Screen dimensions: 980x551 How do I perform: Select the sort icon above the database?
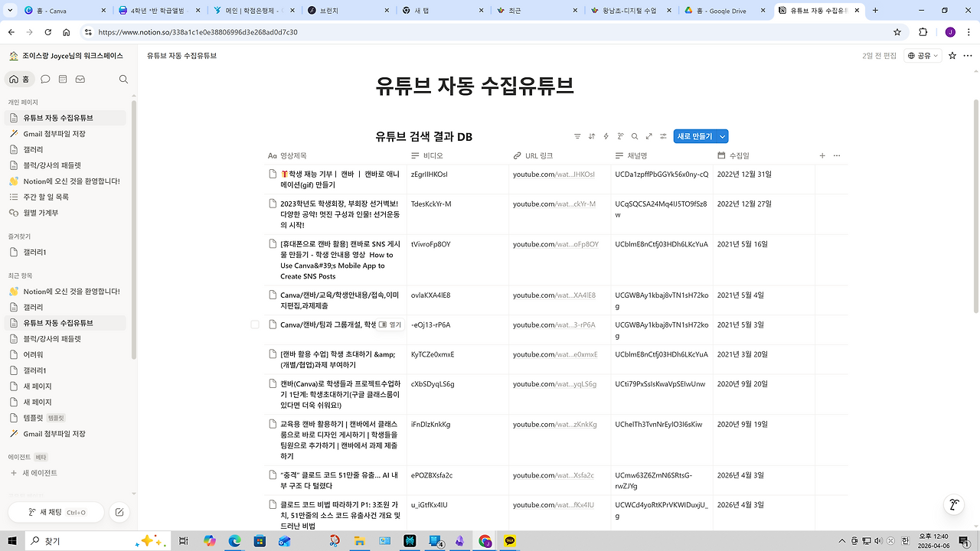tap(592, 135)
